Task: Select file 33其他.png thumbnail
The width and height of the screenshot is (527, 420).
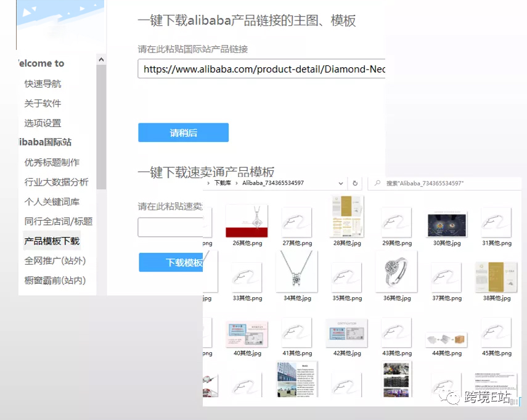Action: click(x=247, y=278)
